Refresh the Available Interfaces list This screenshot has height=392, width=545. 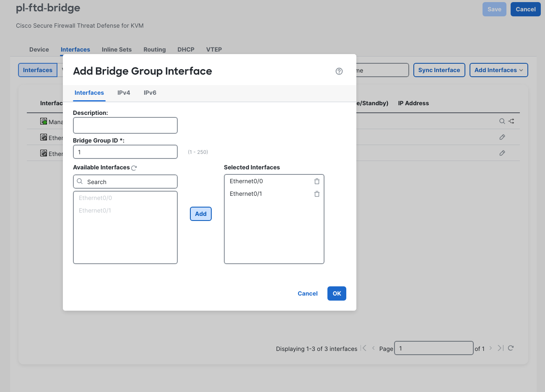pos(134,168)
